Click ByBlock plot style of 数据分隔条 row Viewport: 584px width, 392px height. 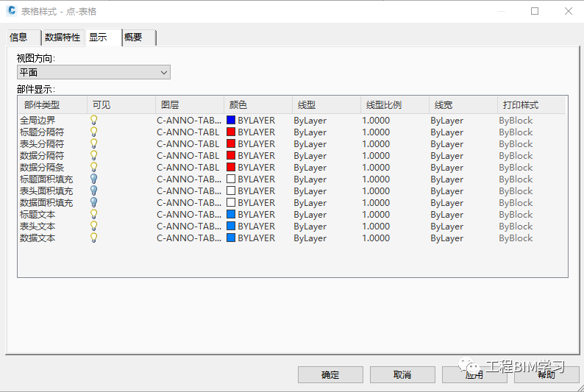516,168
